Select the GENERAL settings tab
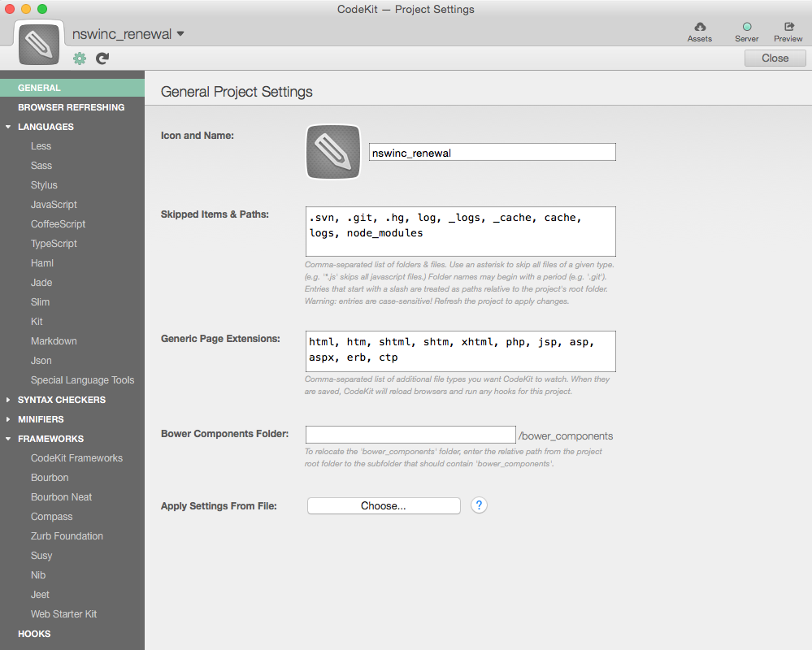The width and height of the screenshot is (812, 650). coord(72,88)
